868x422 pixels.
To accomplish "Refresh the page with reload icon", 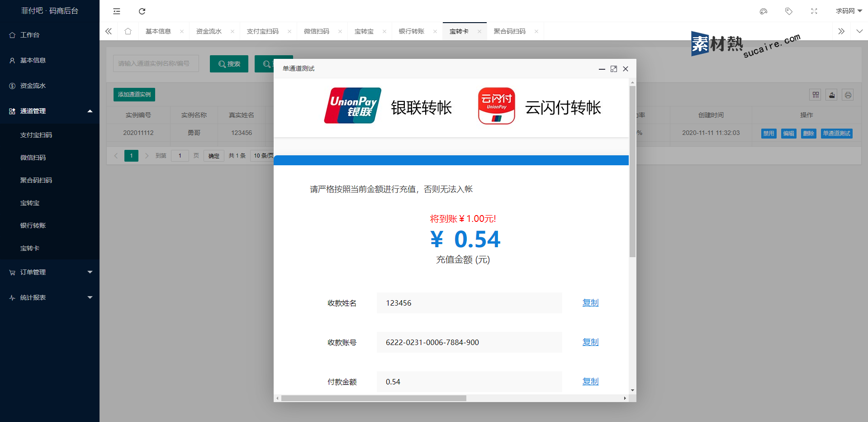I will 142,11.
